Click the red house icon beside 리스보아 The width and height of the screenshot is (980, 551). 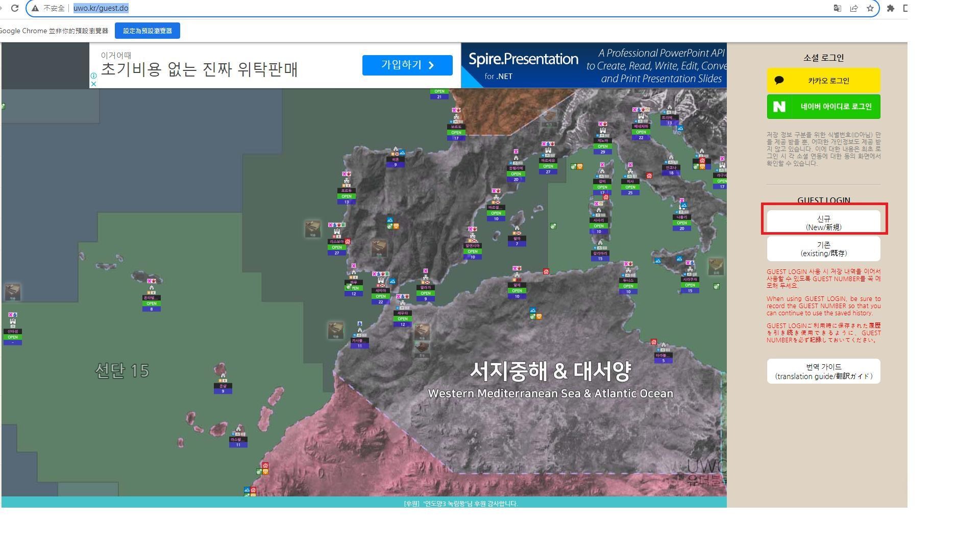click(348, 241)
